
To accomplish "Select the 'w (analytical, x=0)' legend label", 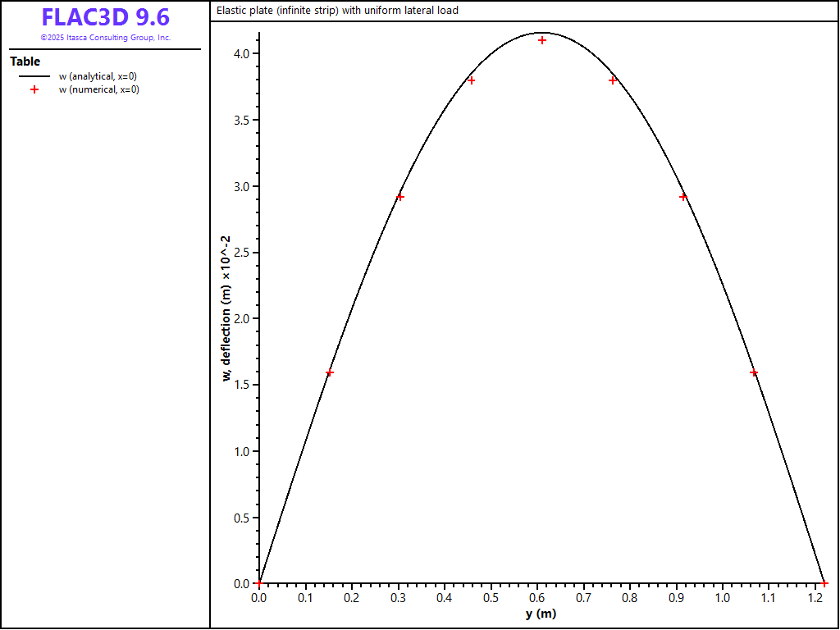I will (98, 76).
